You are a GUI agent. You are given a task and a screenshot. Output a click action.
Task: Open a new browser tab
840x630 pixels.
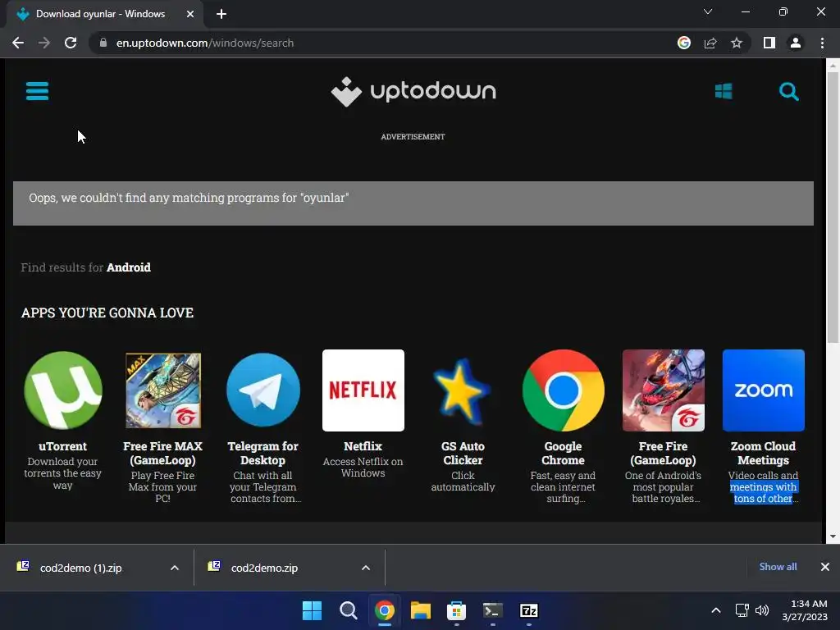pos(221,14)
